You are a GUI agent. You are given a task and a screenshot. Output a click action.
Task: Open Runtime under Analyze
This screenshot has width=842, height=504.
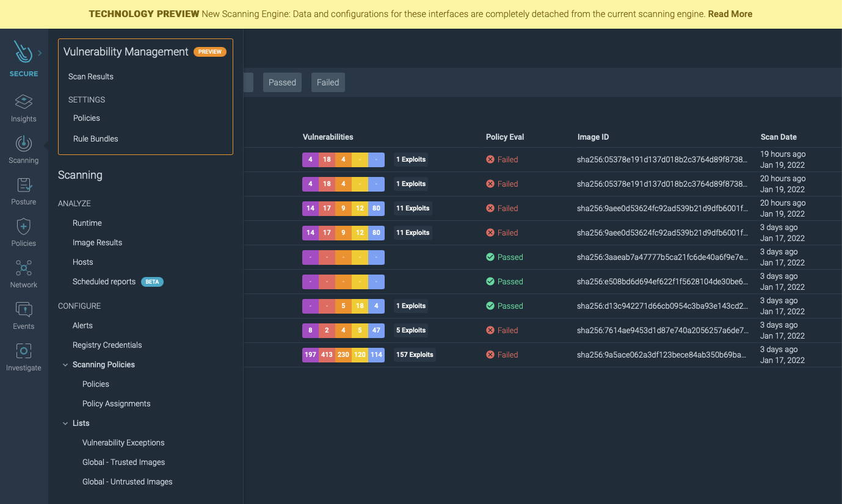87,223
